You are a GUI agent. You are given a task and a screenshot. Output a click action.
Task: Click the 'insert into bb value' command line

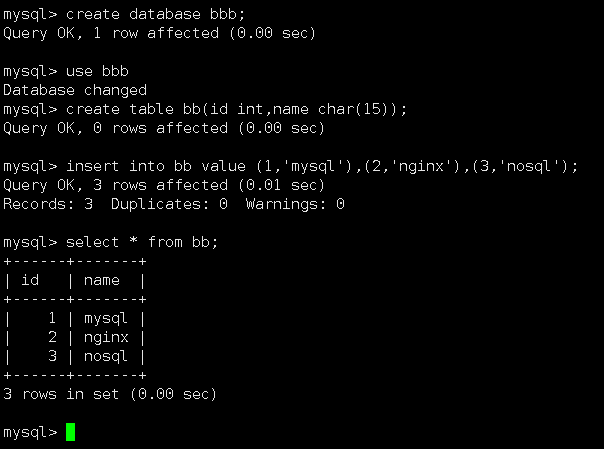[322, 166]
